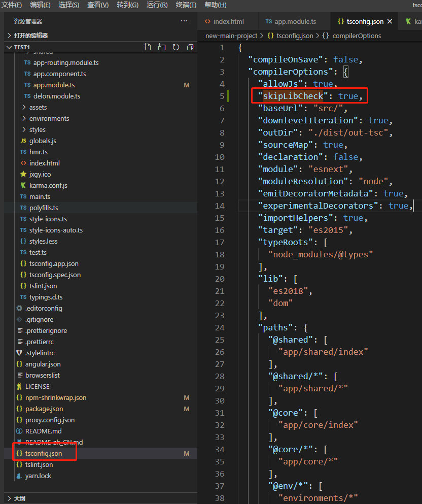Click compilerOptions in the breadcrumb
The image size is (422, 504).
tap(357, 36)
